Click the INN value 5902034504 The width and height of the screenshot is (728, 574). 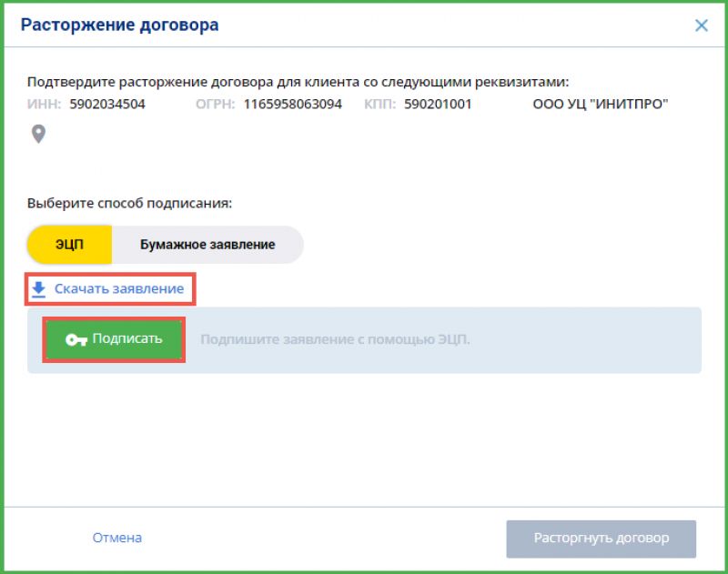pos(107,104)
